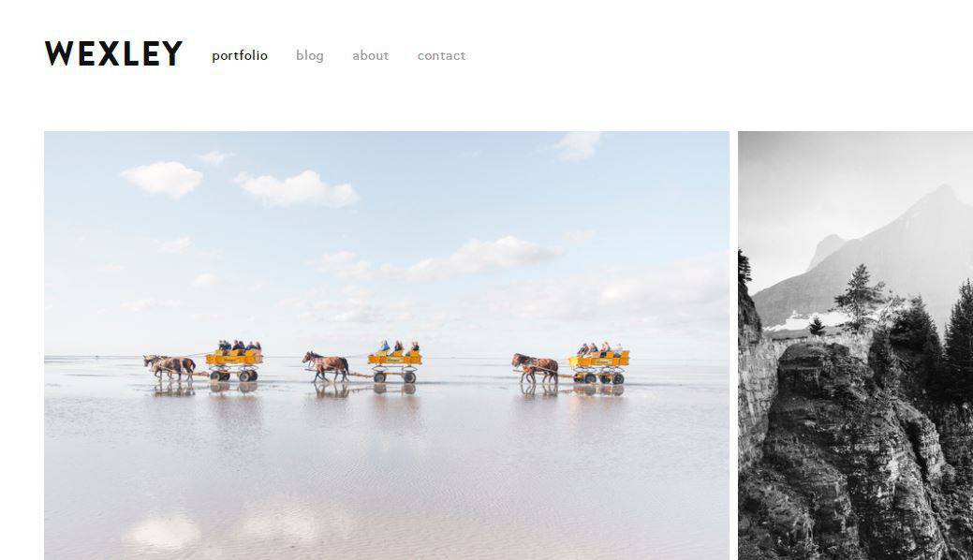Viewport: 973px width, 560px height.
Task: Click the brown horse pulling middle carriage
Action: click(326, 366)
